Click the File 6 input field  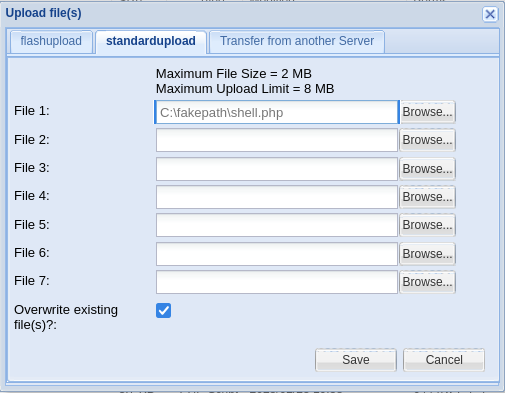[277, 254]
